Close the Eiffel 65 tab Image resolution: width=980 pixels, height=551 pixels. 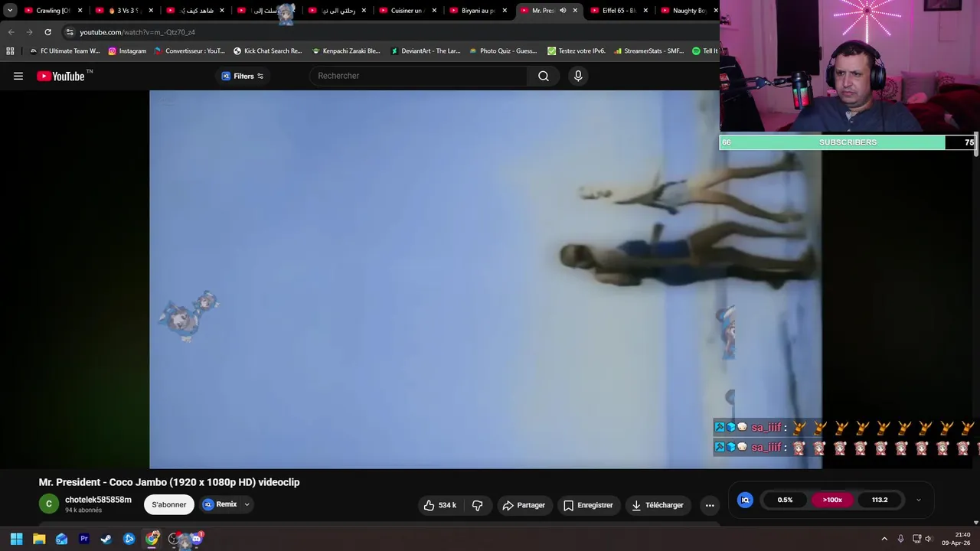tap(645, 11)
